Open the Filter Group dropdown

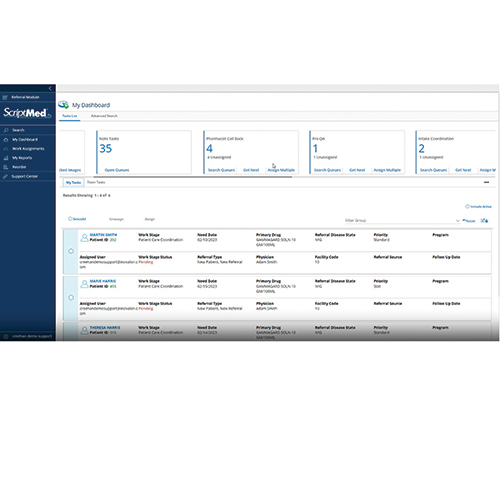402,220
